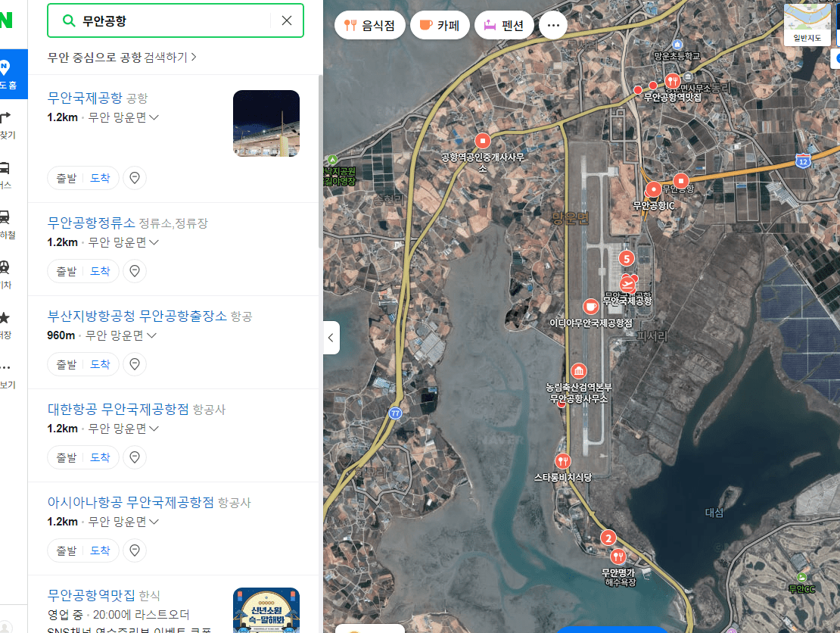The height and width of the screenshot is (633, 840).
Task: Show 무안국제공항 location pin
Action: (x=135, y=178)
